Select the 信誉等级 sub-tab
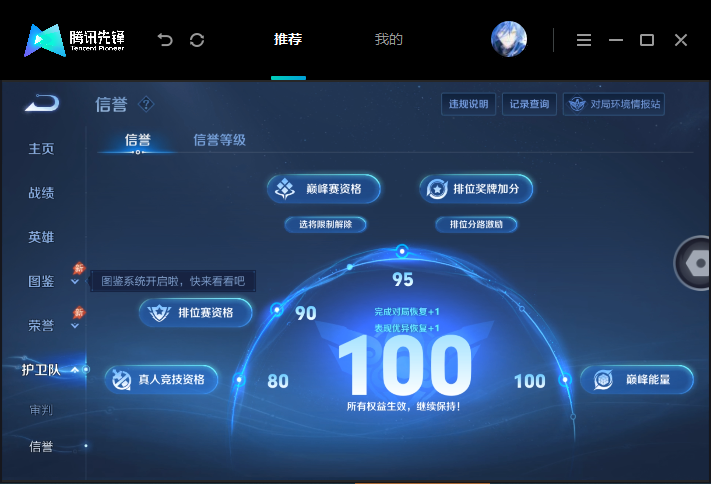 (219, 140)
